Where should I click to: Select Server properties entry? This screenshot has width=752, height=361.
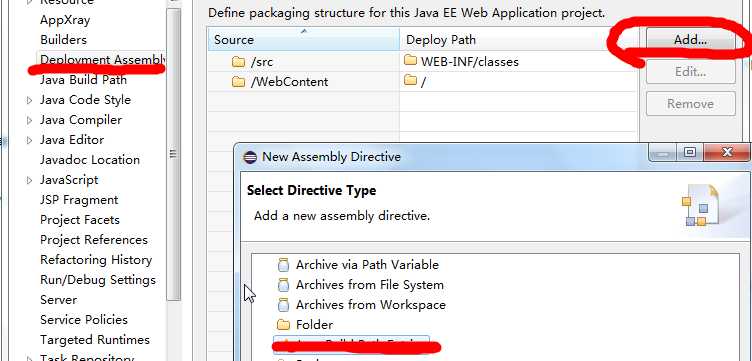pyautogui.click(x=59, y=300)
